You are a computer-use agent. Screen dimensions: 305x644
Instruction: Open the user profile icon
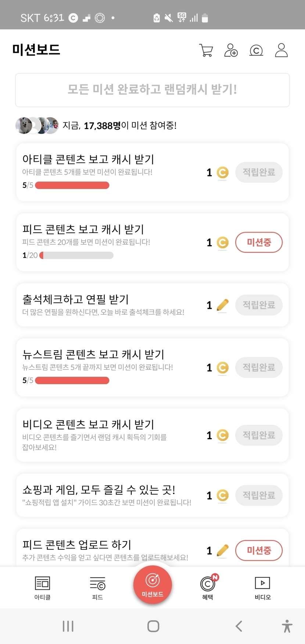click(x=281, y=50)
